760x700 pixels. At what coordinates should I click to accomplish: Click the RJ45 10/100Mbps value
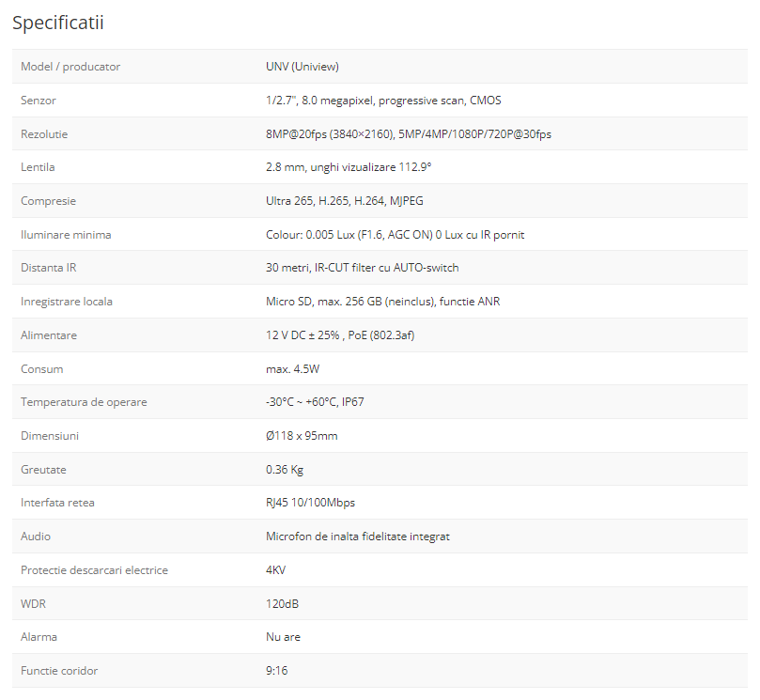coord(310,503)
